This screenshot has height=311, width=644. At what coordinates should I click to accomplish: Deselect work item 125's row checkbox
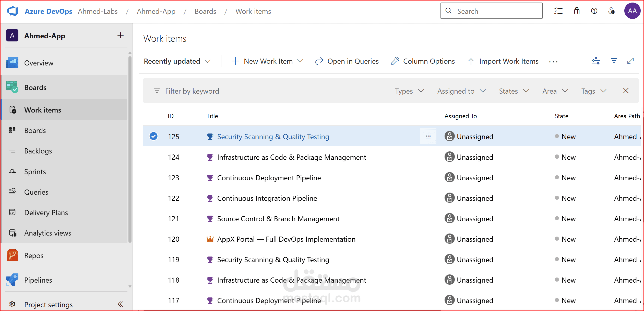(x=153, y=136)
